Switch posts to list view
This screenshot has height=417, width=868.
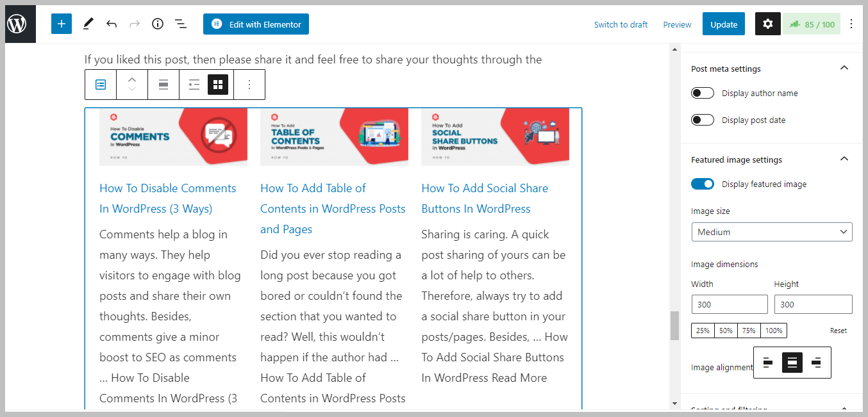pyautogui.click(x=194, y=85)
